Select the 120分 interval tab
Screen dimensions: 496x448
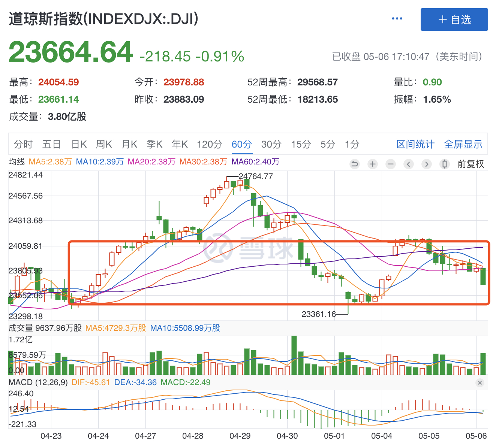click(210, 144)
